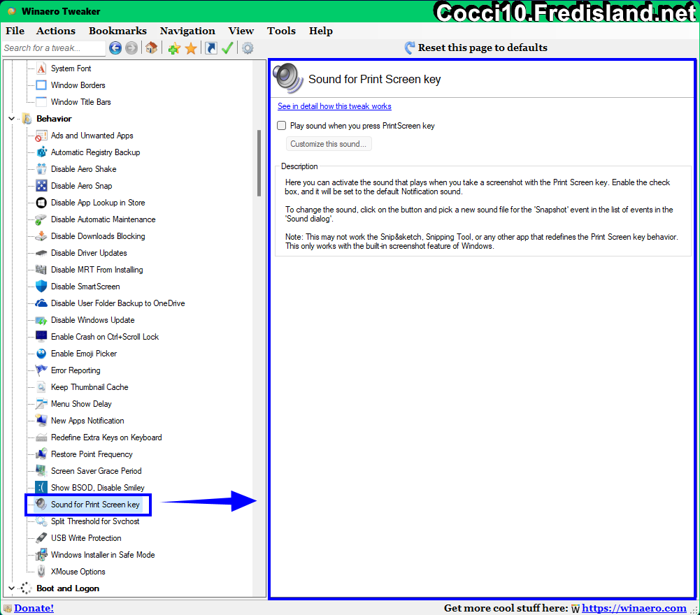The height and width of the screenshot is (615, 700).
Task: Click the create shortcut arrow icon
Action: (x=210, y=48)
